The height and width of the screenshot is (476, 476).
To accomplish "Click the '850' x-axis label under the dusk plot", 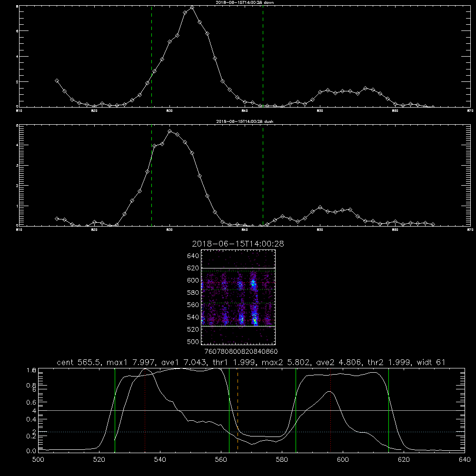I will point(320,230).
